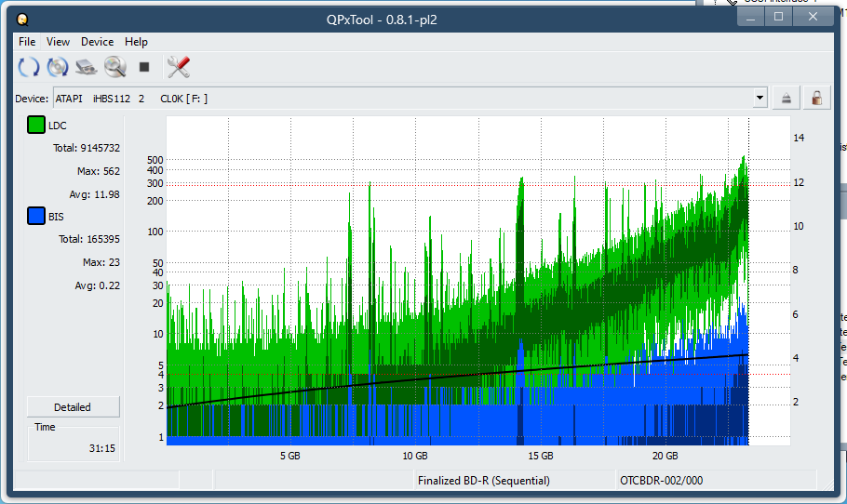
Task: Click the blue BIS color swatch
Action: [x=36, y=217]
